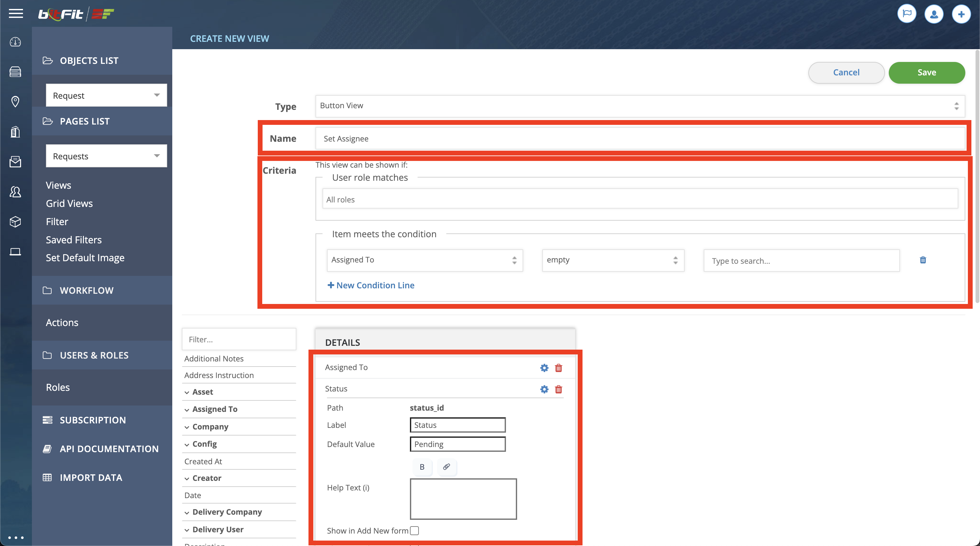Open the hamburger menu icon

16,14
